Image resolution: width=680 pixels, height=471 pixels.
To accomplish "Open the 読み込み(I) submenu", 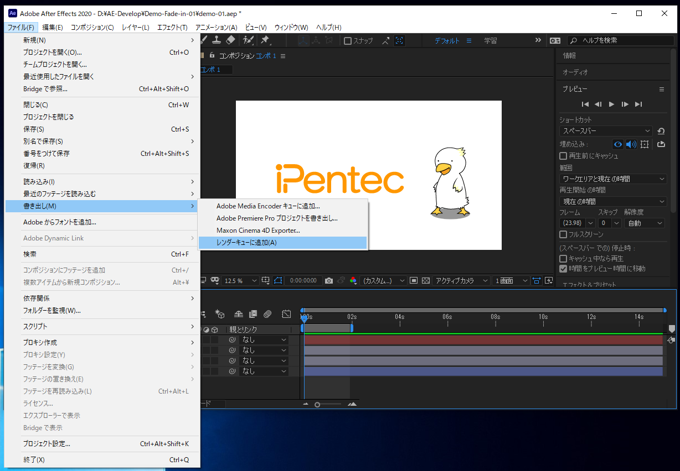I will 102,182.
